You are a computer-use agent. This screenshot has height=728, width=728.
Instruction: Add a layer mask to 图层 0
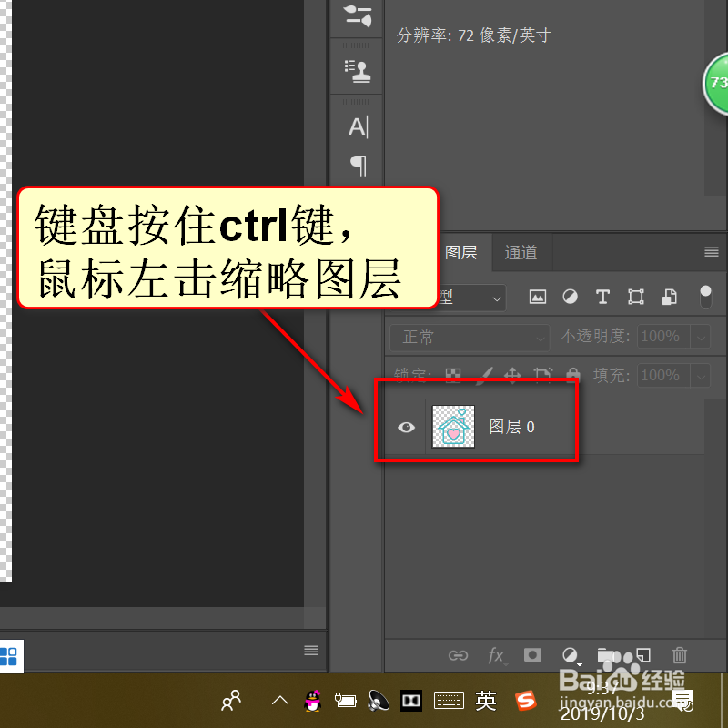(x=532, y=655)
